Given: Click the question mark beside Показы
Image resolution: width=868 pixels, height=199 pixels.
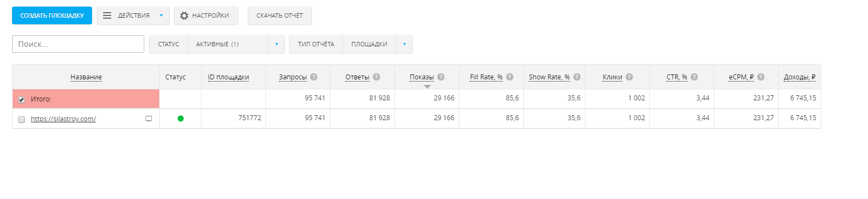Looking at the screenshot, I should (x=441, y=77).
